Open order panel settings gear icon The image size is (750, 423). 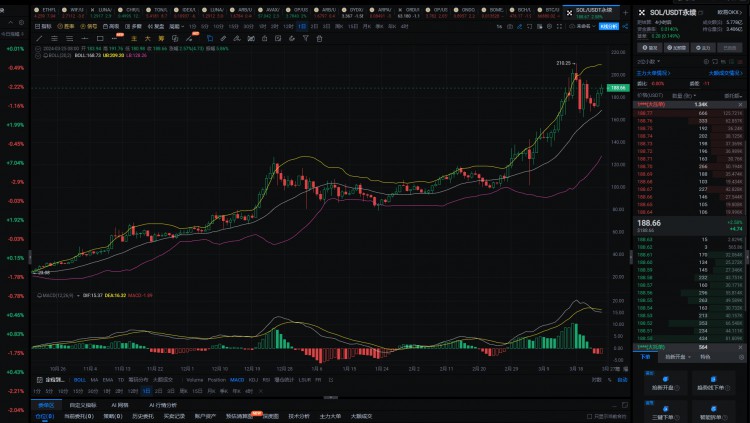[x=741, y=357]
